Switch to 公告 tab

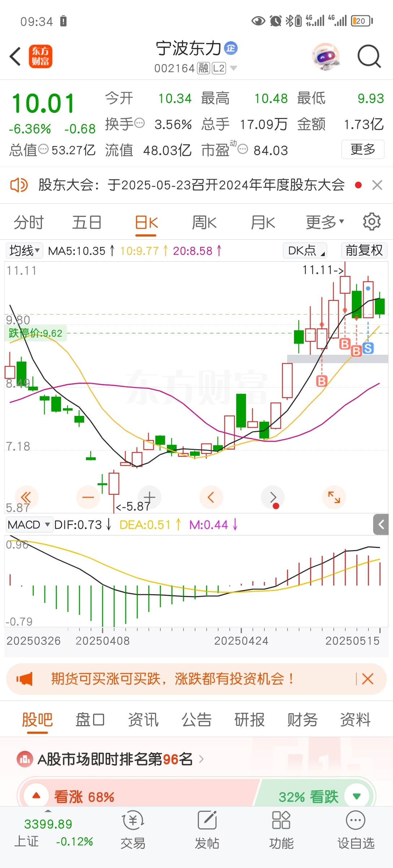[x=196, y=720]
